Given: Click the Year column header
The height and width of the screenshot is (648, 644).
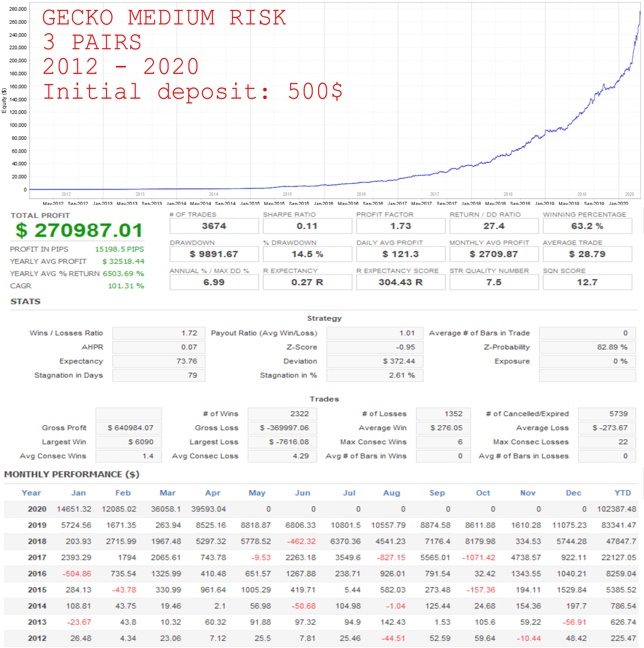Looking at the screenshot, I should [x=31, y=493].
